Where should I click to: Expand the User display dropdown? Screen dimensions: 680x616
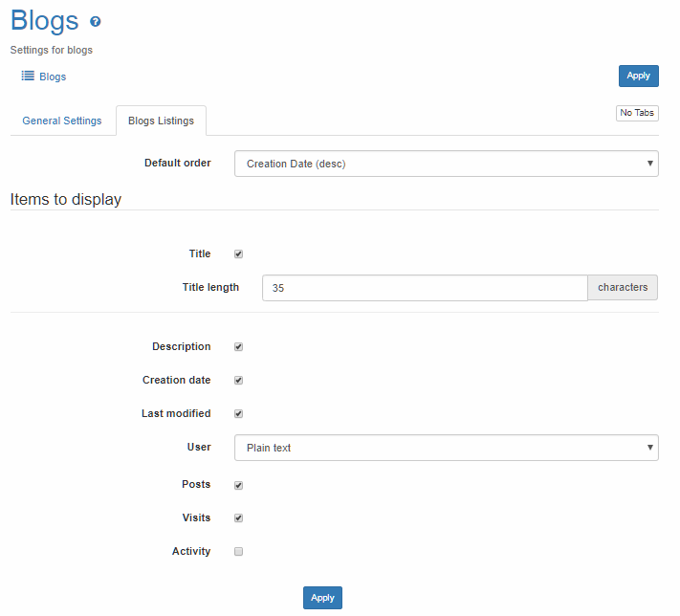[x=446, y=448]
